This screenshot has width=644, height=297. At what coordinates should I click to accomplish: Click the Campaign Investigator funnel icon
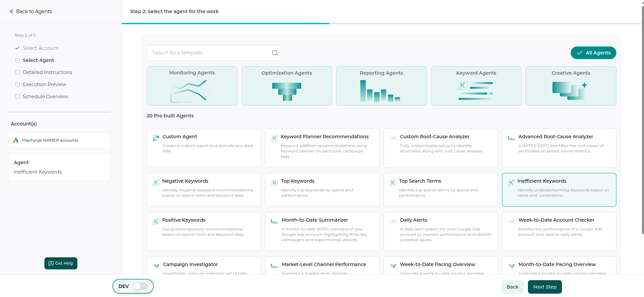[156, 266]
